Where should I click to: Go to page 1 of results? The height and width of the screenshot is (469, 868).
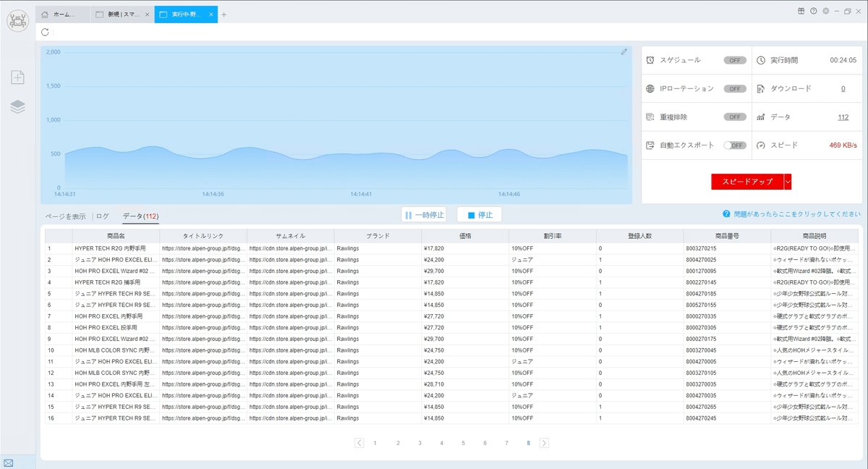(375, 443)
